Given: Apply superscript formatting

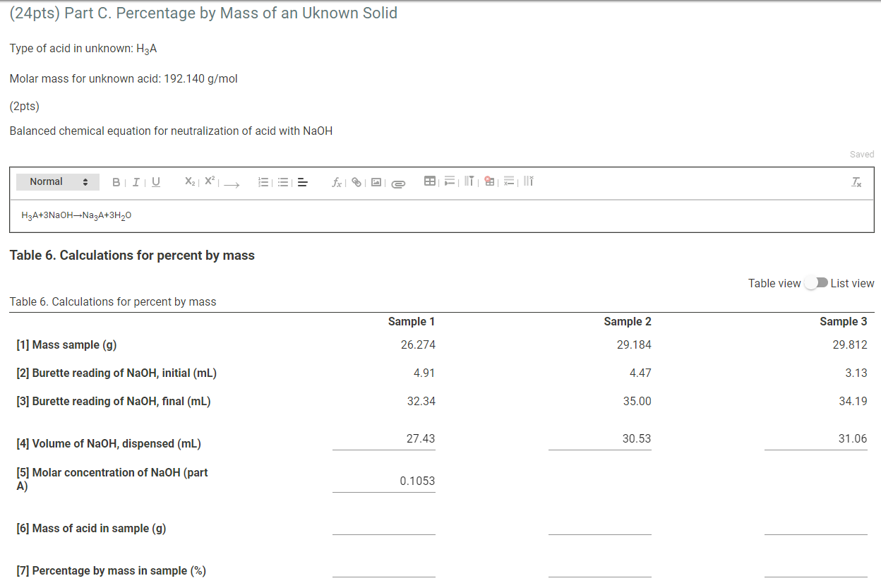Looking at the screenshot, I should click(x=210, y=182).
